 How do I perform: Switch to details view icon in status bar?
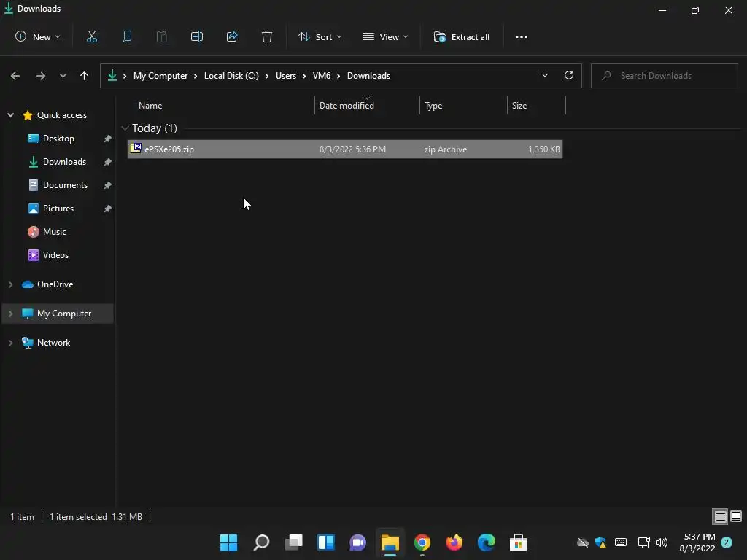pos(720,516)
